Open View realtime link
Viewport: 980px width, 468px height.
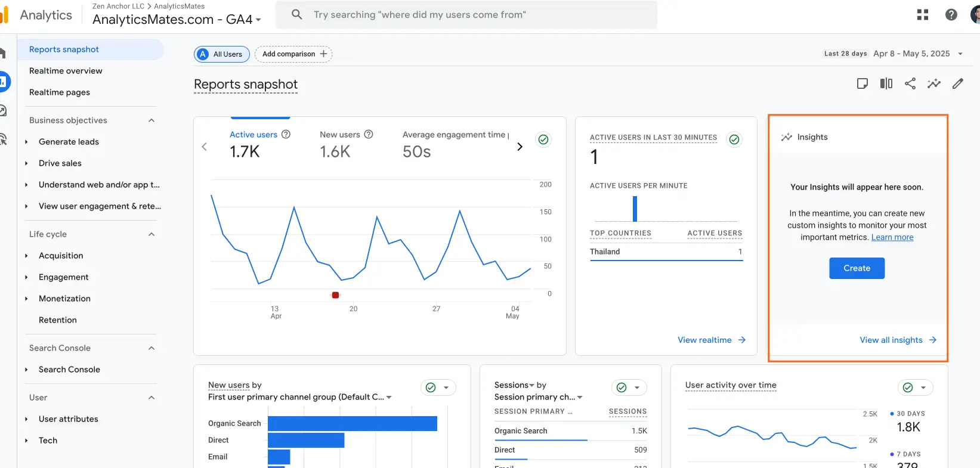[712, 340]
